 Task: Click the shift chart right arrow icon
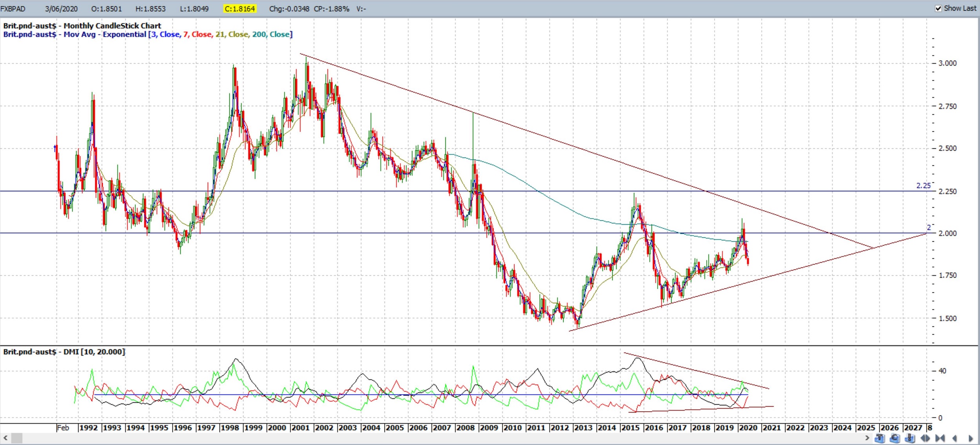[971, 438]
